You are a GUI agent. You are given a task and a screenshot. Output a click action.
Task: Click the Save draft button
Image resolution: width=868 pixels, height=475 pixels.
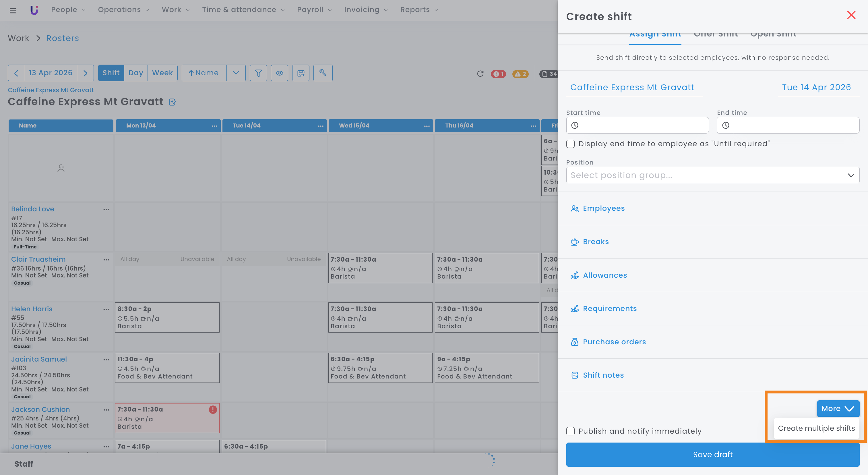pos(712,454)
